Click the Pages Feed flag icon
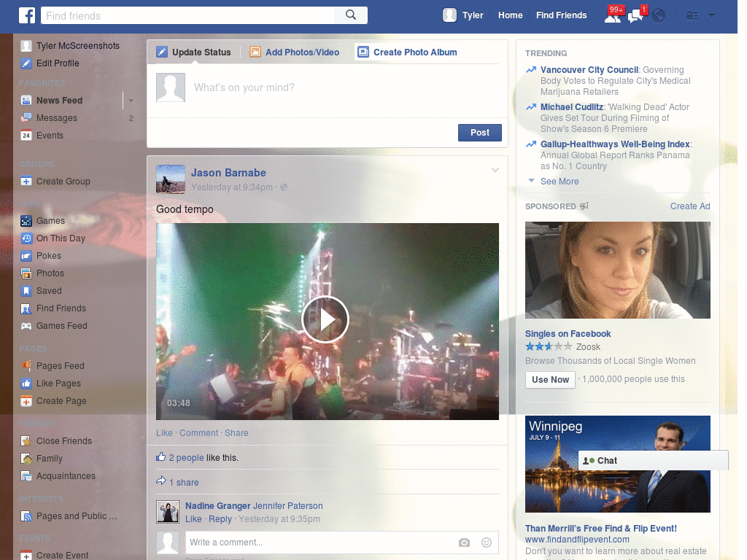Viewport: 747px width, 560px height. click(26, 366)
